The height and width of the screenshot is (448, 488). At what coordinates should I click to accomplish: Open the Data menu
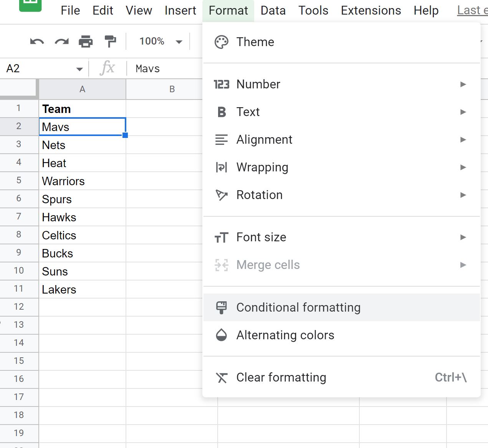click(x=273, y=10)
